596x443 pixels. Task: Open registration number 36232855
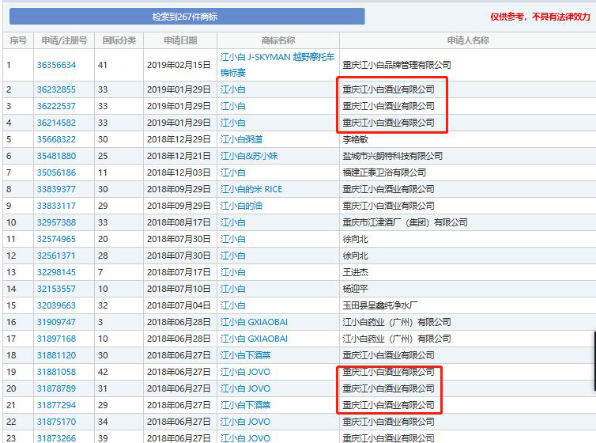click(56, 90)
